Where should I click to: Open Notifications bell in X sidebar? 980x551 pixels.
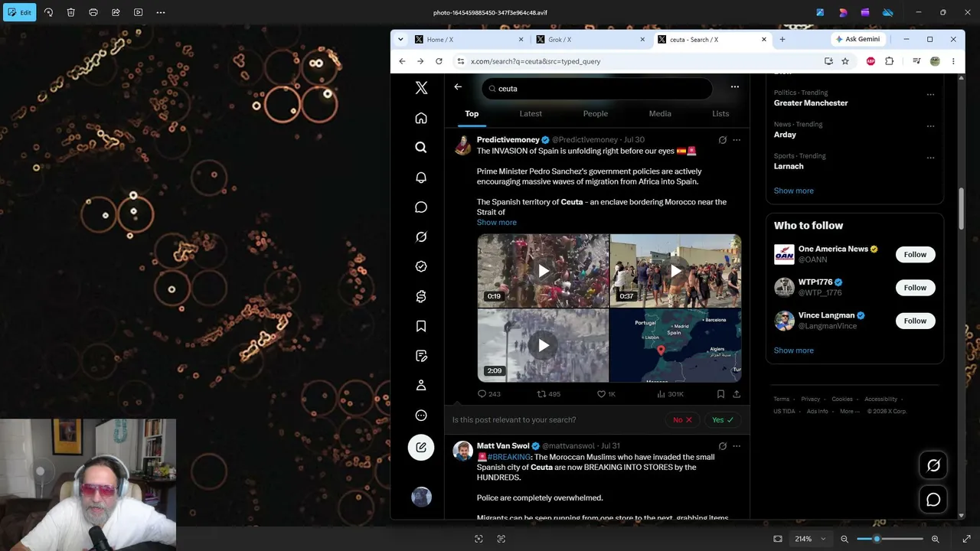[x=421, y=178]
